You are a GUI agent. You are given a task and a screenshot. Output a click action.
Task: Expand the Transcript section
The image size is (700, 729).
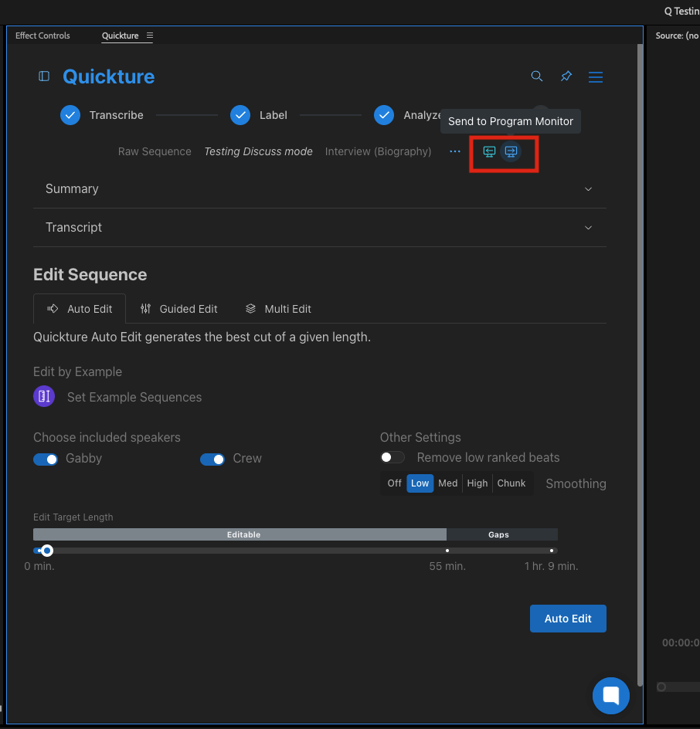[320, 227]
